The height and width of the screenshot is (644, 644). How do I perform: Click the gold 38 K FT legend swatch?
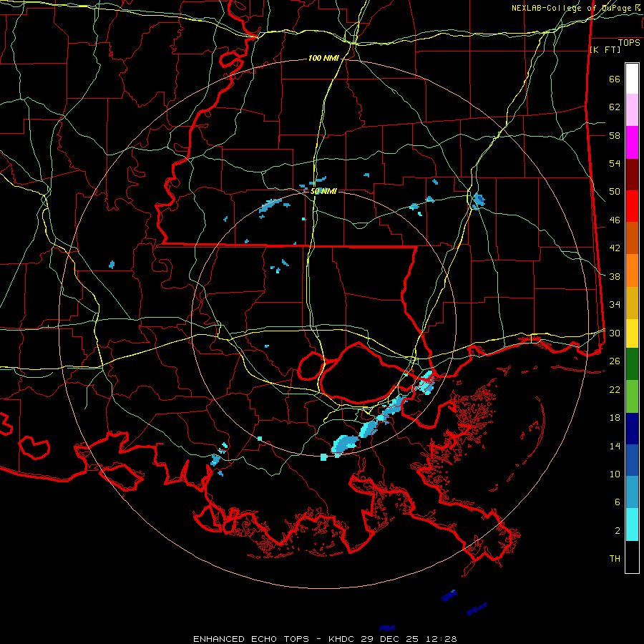pyautogui.click(x=632, y=303)
